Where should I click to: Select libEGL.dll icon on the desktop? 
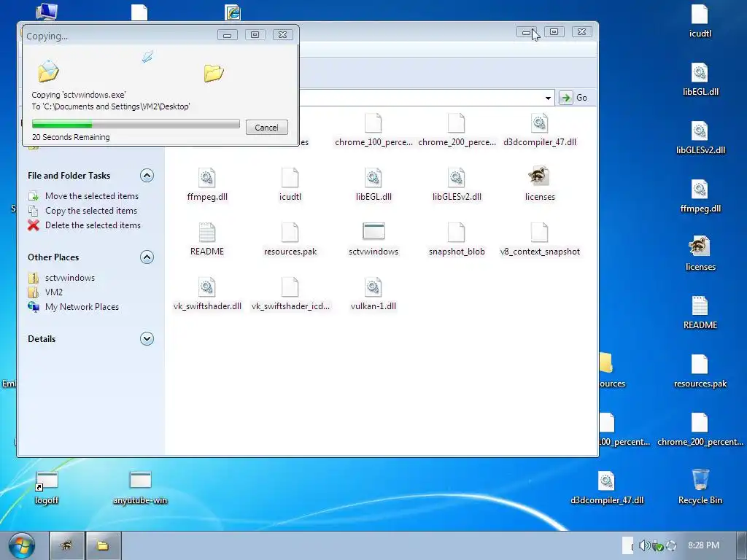pyautogui.click(x=700, y=79)
